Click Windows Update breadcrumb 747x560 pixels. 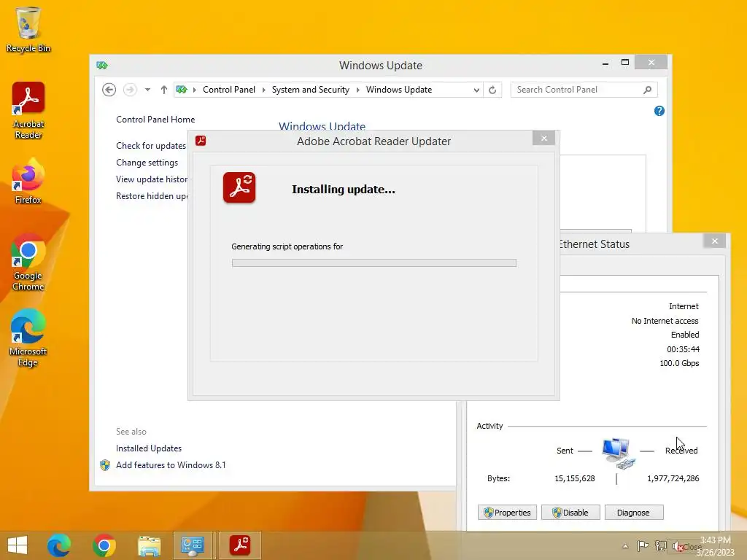tap(399, 90)
